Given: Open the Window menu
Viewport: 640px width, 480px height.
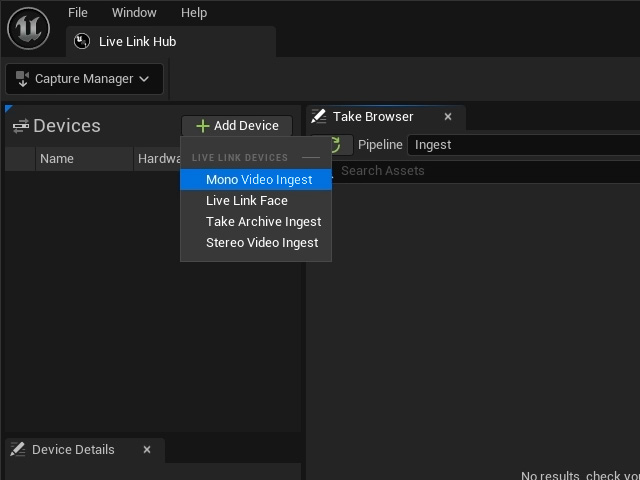Looking at the screenshot, I should [134, 13].
